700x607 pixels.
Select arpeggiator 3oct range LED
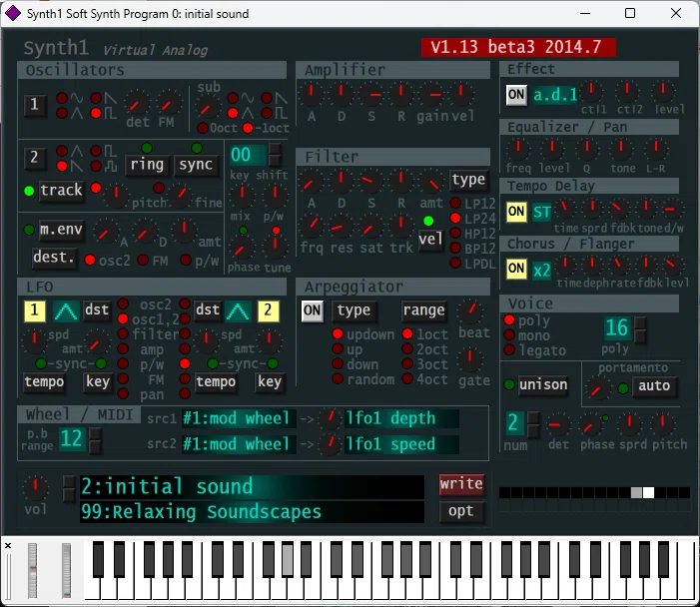point(407,363)
